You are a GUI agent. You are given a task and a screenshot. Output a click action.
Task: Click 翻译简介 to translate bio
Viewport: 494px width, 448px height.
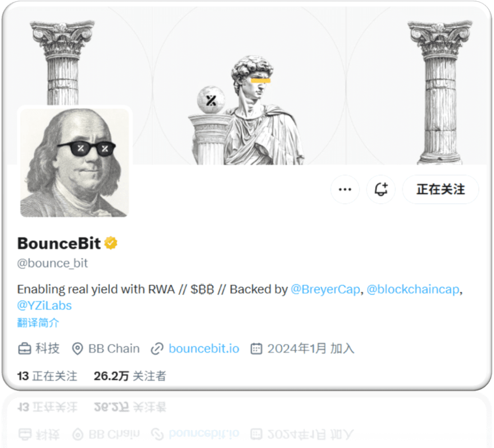[38, 323]
